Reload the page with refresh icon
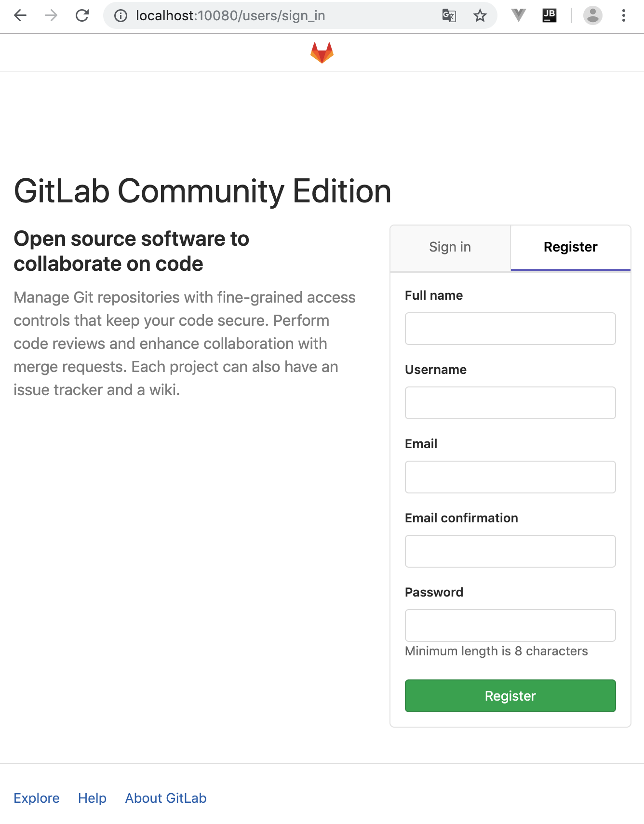This screenshot has height=824, width=644. 82,16
